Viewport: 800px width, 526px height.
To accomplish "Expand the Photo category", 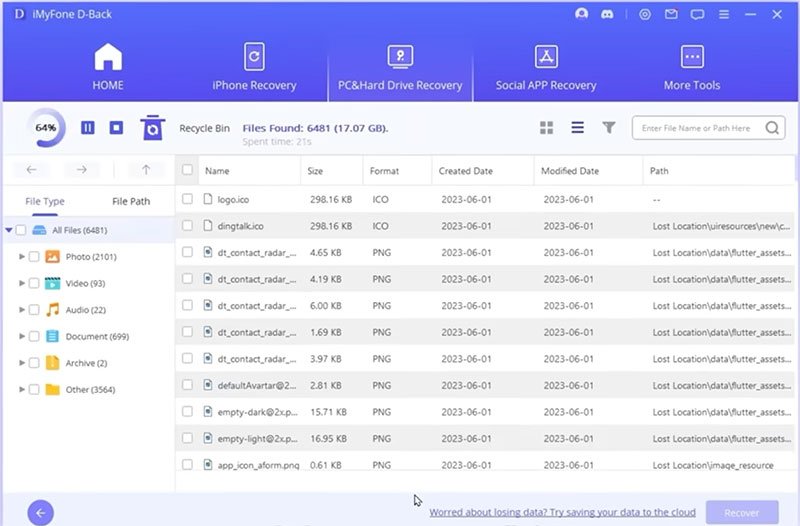I will click(21, 256).
